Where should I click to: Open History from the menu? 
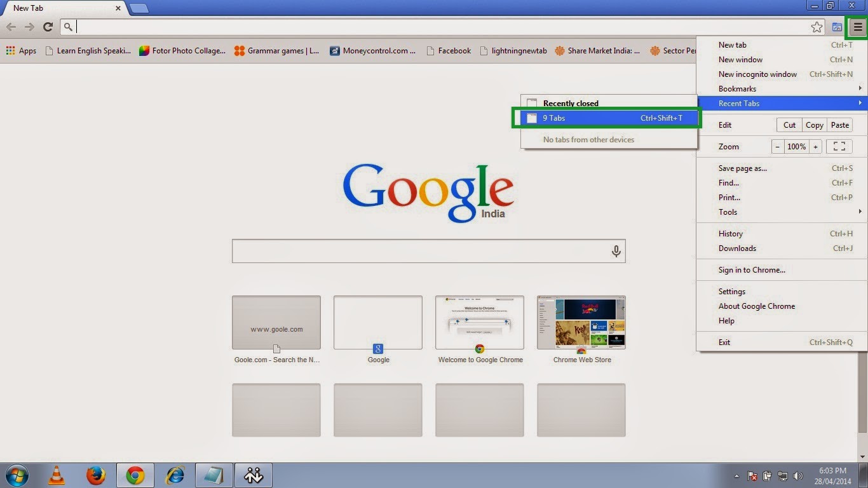click(782, 234)
